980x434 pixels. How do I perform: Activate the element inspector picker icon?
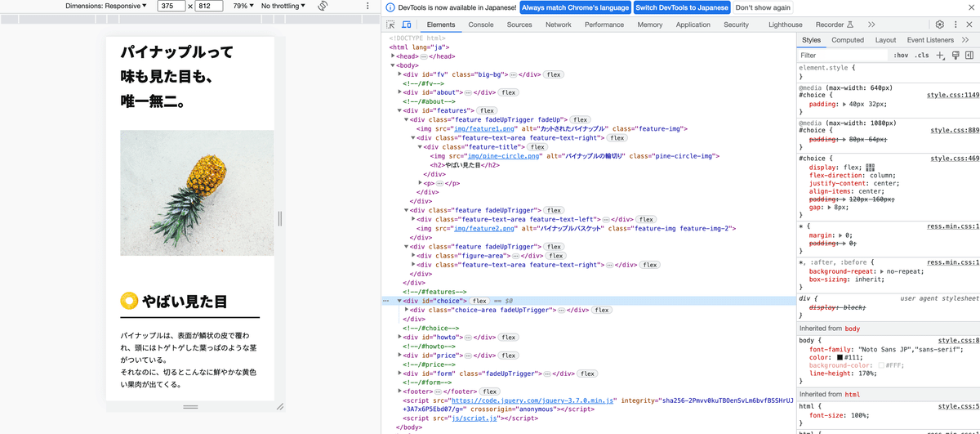(x=391, y=25)
